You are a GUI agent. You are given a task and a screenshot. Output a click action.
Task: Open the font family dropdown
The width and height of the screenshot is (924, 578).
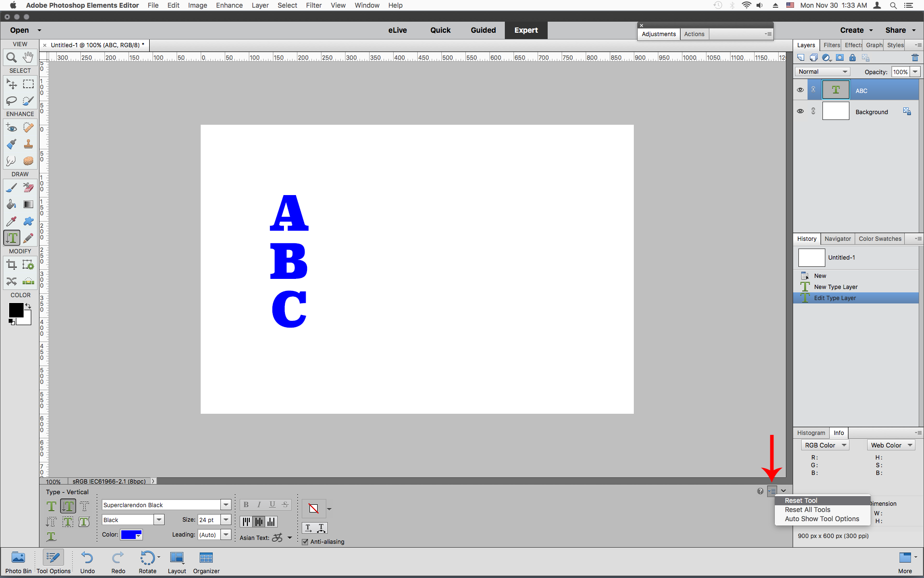point(225,504)
